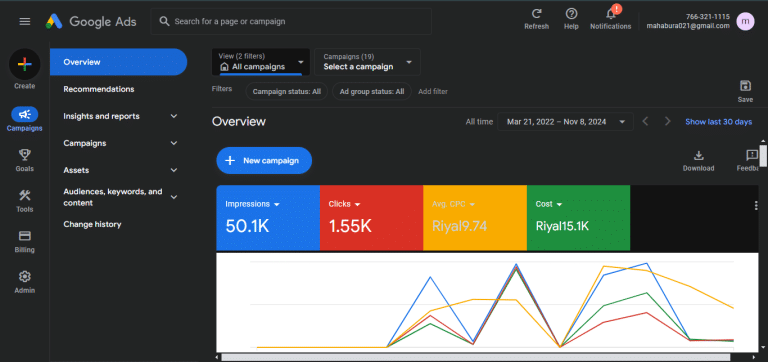Image resolution: width=768 pixels, height=362 pixels.
Task: Click the Riyal15.1K cost value
Action: (x=562, y=226)
